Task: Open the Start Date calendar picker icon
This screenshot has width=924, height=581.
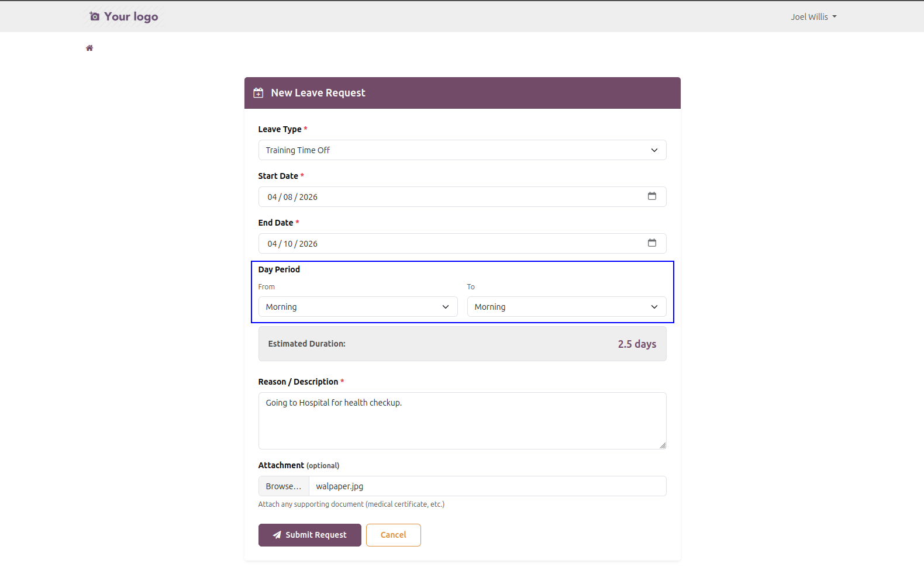Action: coord(652,196)
